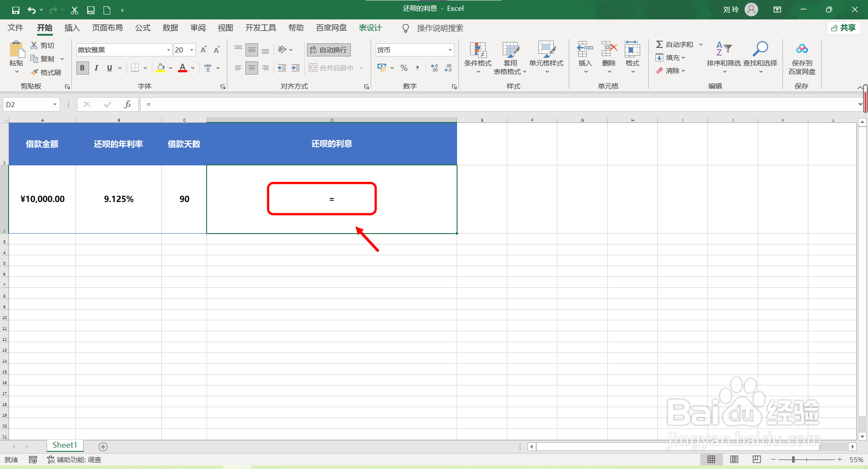Image resolution: width=868 pixels, height=469 pixels.
Task: Click the increase decimal icon
Action: (x=434, y=68)
